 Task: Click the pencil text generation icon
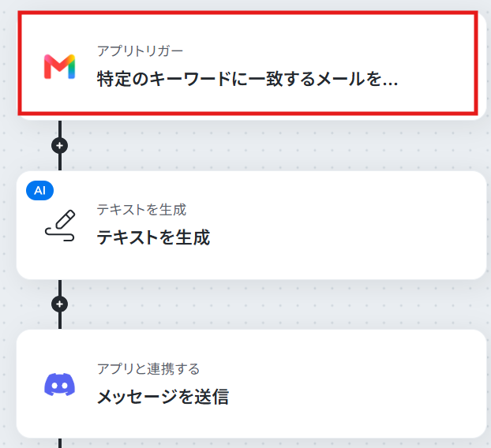tap(60, 226)
